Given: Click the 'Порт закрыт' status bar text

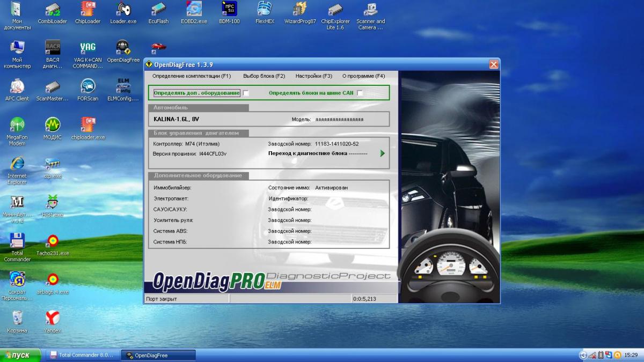Looking at the screenshot, I should point(162,299).
